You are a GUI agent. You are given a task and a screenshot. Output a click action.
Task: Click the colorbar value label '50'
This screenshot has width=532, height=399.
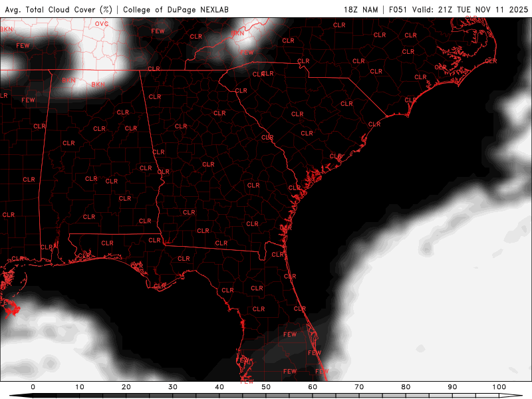(266, 387)
